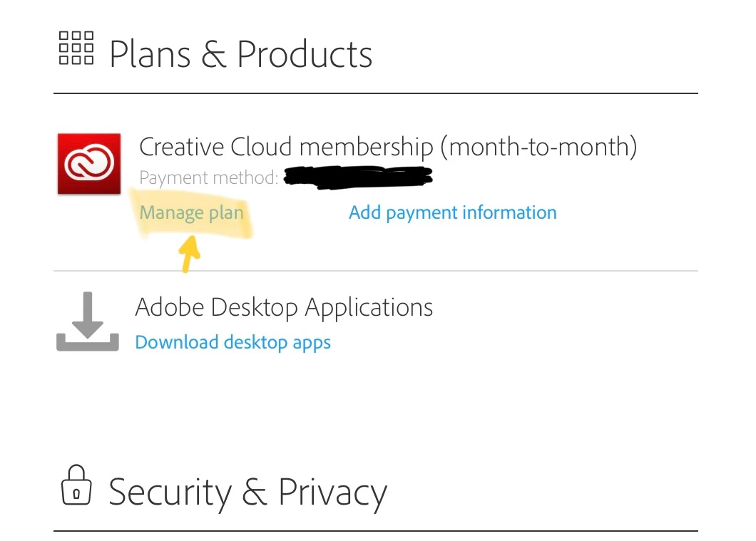Screen dimensions: 756x541
Task: Select the Plans & Products heading
Action: pos(240,54)
